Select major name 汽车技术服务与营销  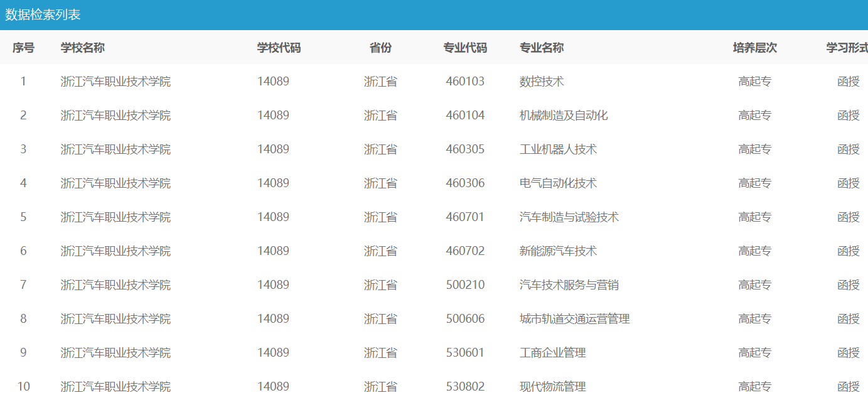coord(569,285)
